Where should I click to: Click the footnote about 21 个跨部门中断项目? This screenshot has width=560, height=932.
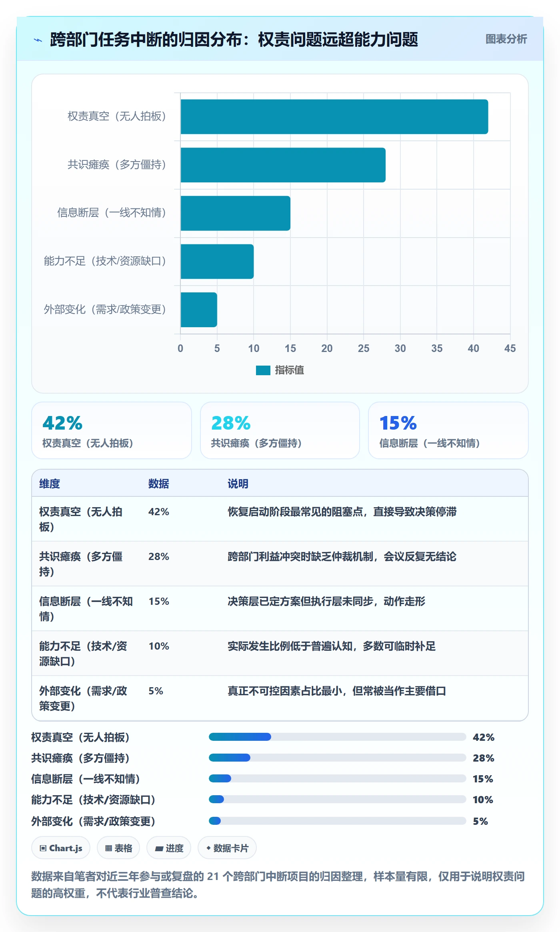pos(278,884)
